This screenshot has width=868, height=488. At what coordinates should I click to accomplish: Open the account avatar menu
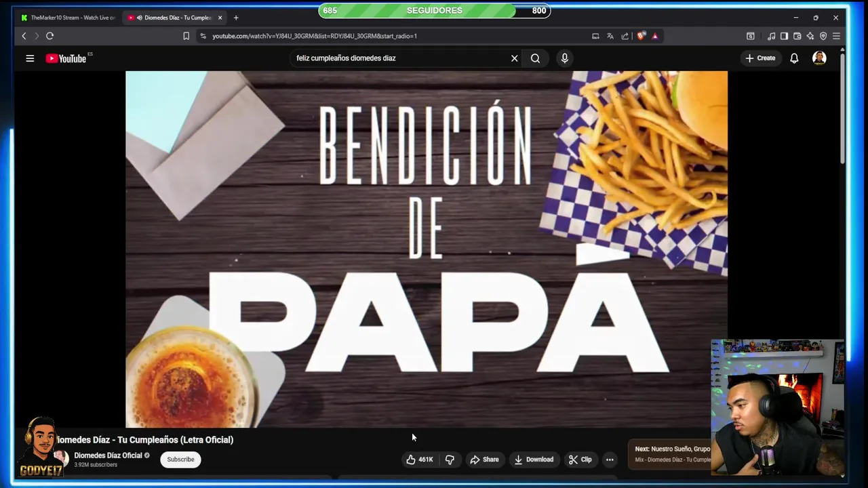[819, 58]
